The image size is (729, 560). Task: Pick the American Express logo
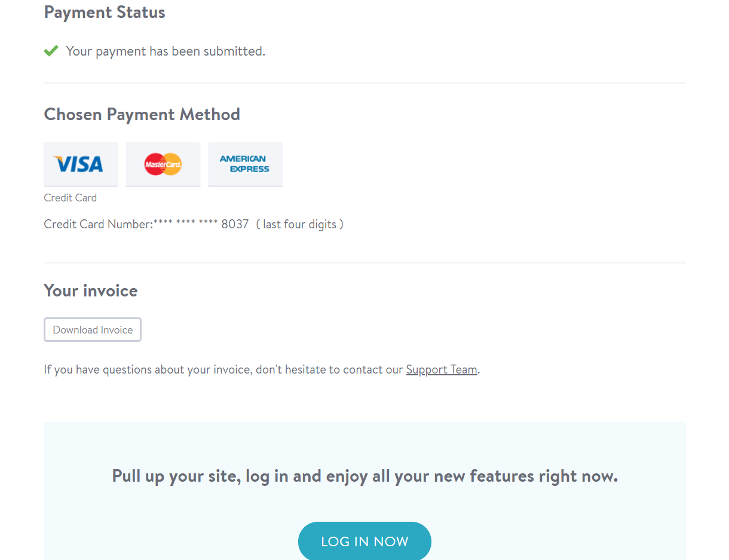[x=245, y=164]
